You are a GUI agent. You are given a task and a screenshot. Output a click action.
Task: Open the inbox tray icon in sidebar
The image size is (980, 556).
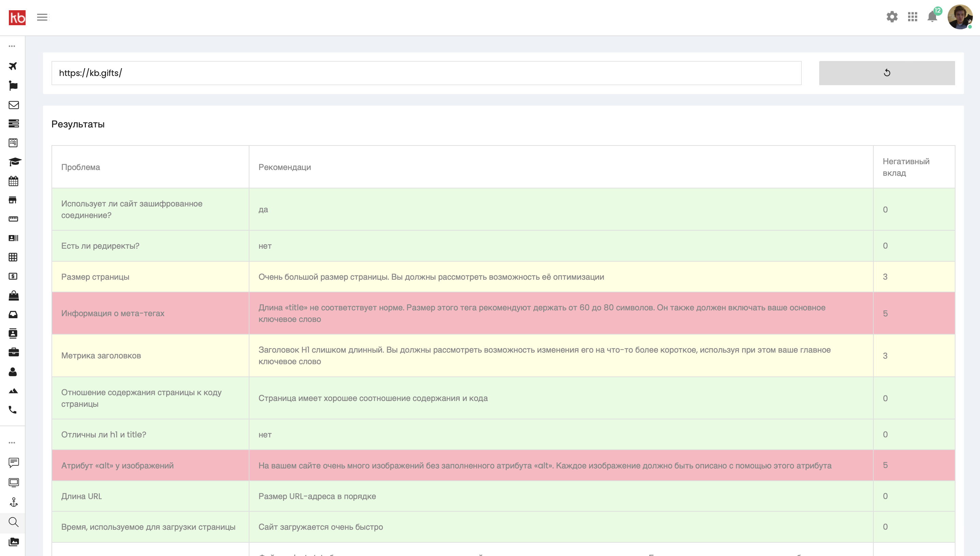[x=13, y=314]
